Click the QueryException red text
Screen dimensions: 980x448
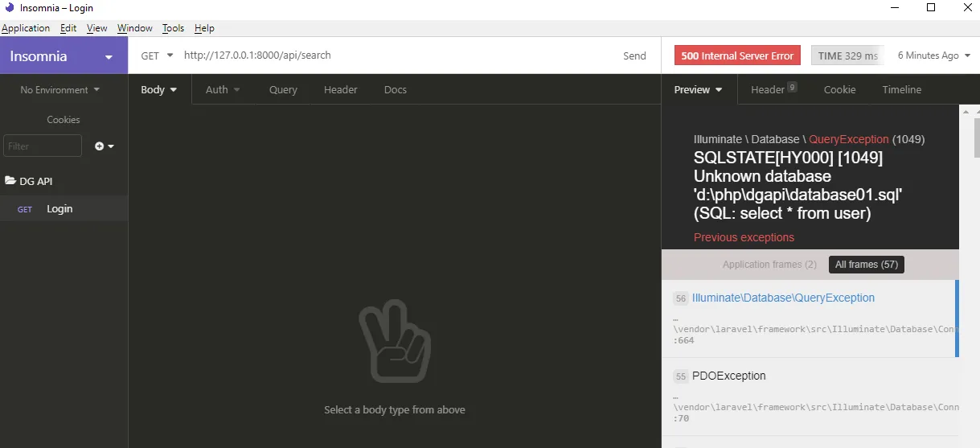tap(849, 139)
